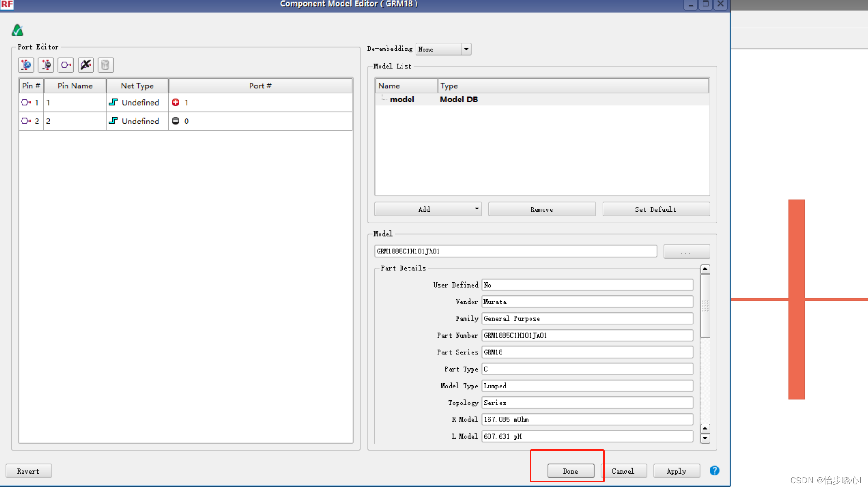The height and width of the screenshot is (489, 868).
Task: Click the User Defined field showing No
Action: [x=587, y=285]
